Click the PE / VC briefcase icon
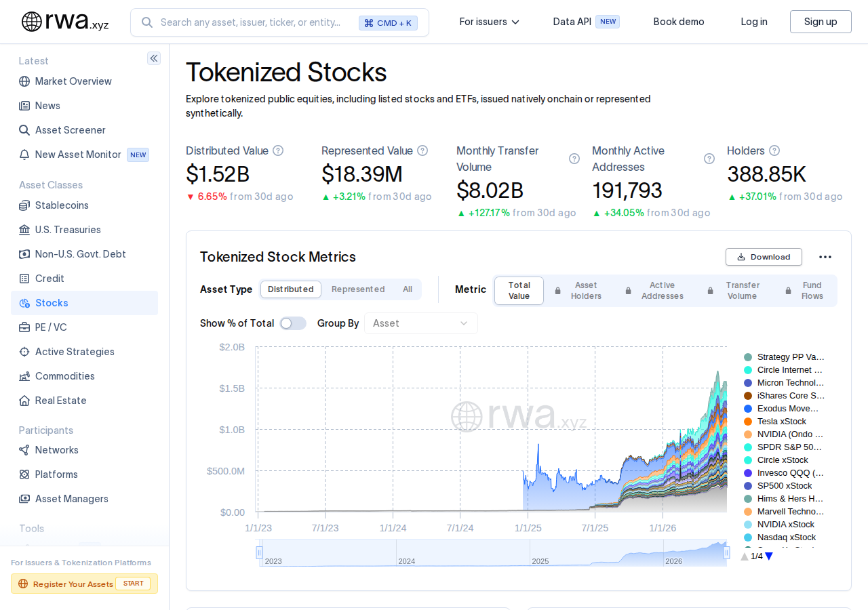 pyautogui.click(x=24, y=327)
